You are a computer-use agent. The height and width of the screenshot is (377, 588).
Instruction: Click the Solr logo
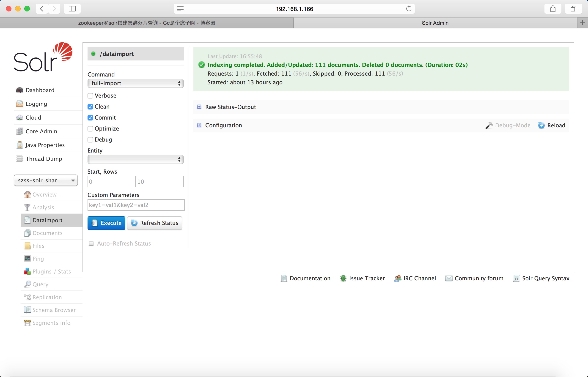(x=43, y=57)
